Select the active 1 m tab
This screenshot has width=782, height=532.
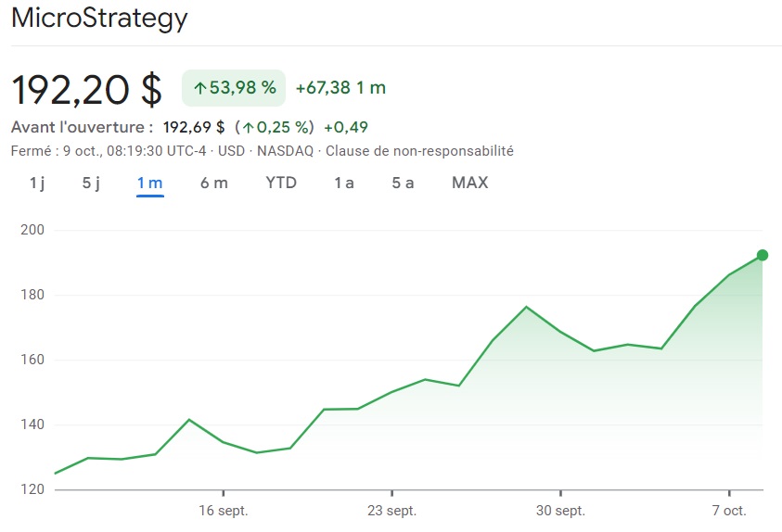click(150, 183)
